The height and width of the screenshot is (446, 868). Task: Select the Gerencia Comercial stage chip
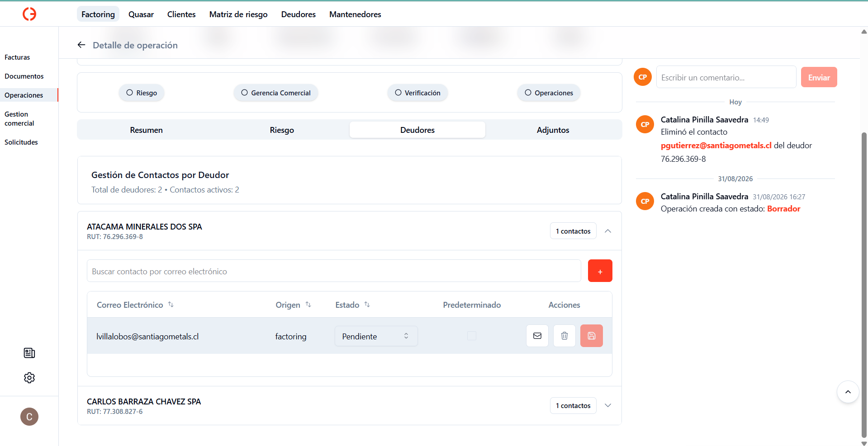point(276,93)
